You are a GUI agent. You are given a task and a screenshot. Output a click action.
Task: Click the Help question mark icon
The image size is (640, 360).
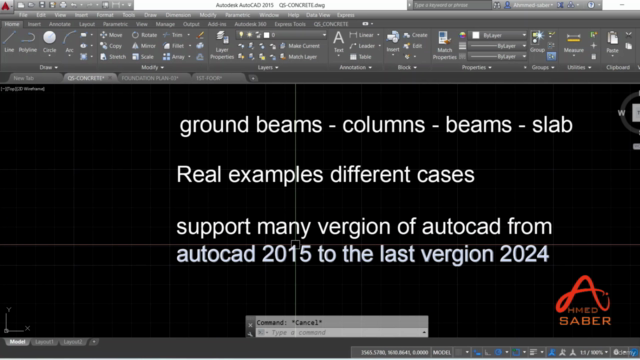click(591, 5)
